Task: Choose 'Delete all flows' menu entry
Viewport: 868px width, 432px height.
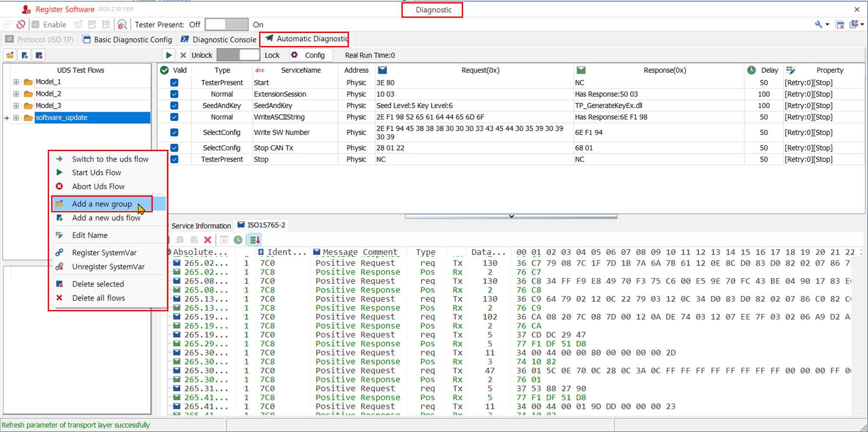Action: [x=108, y=297]
